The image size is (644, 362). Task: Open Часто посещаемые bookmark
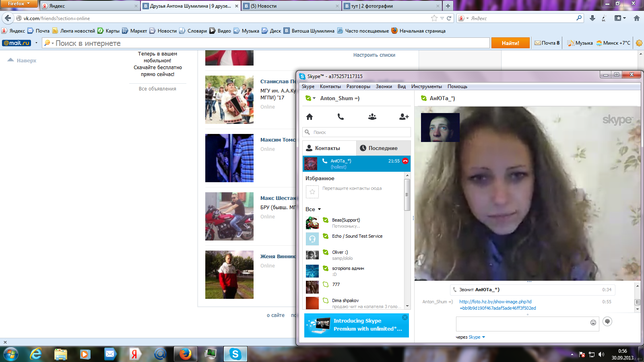[363, 31]
